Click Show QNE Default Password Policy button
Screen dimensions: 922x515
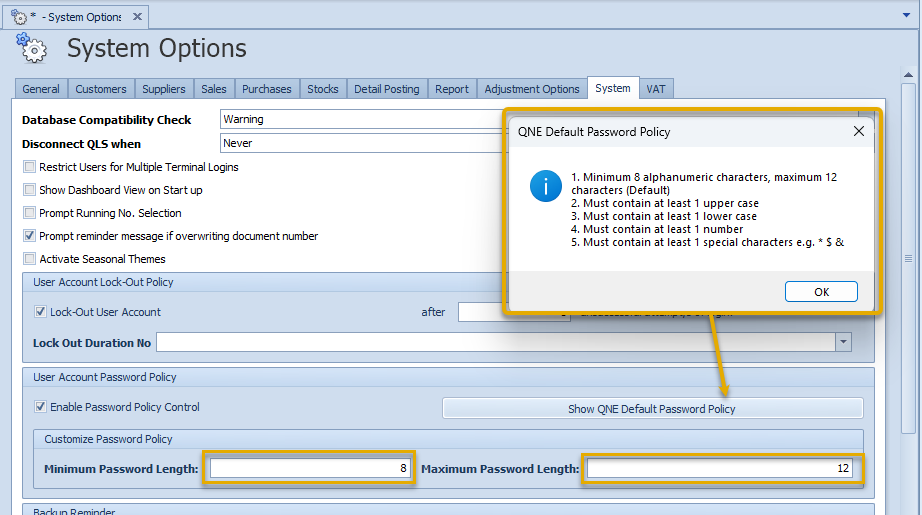[x=652, y=409]
